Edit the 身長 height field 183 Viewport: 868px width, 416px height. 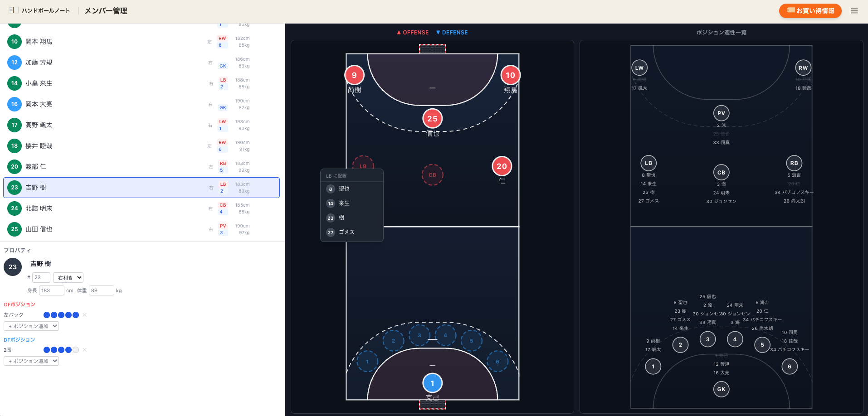51,290
